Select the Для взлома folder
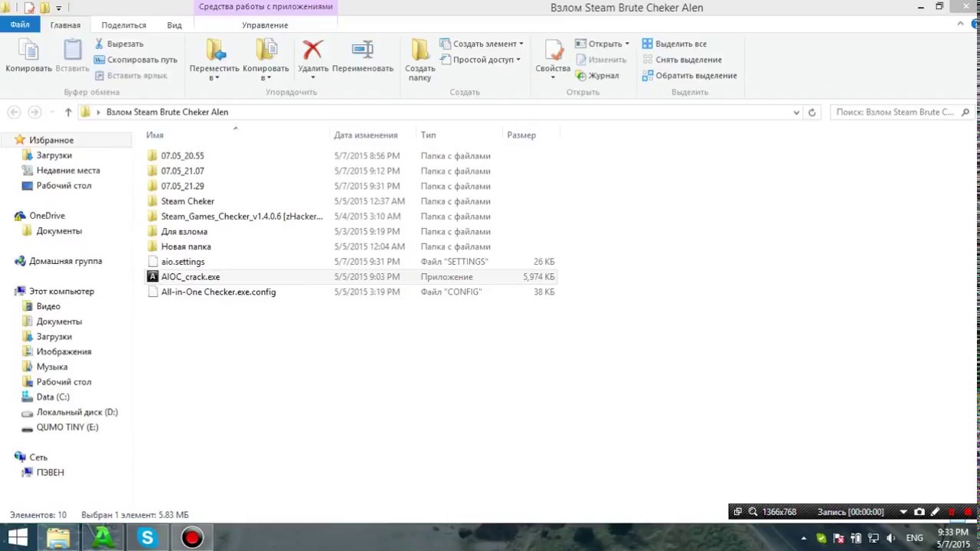 184,232
